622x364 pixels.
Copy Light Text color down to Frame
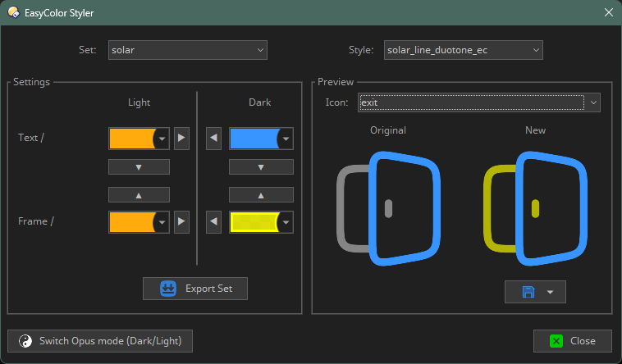click(139, 167)
